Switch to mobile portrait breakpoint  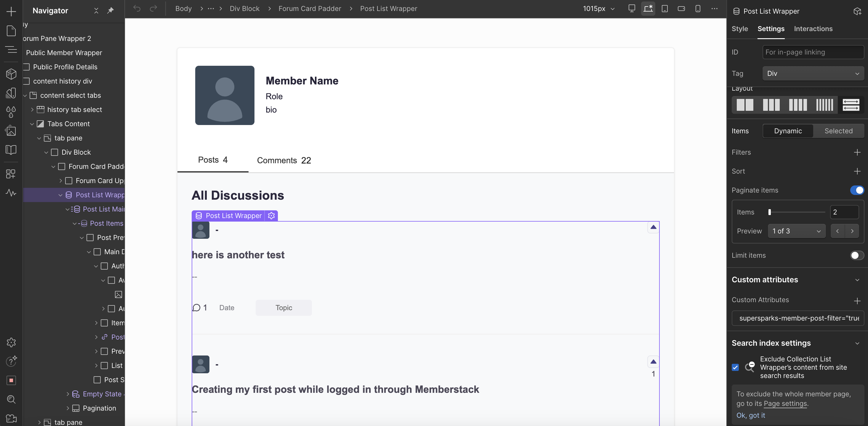[698, 8]
